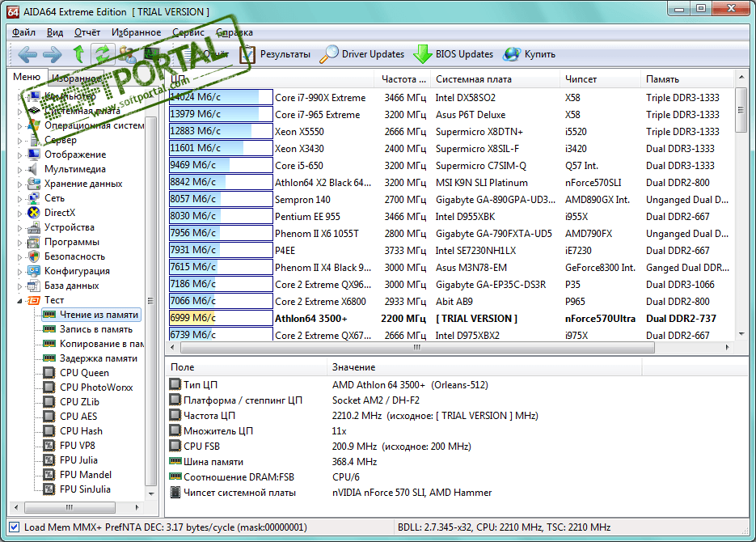The width and height of the screenshot is (756, 542).
Task: Select the Pentium EE 955 row
Action: [x=451, y=216]
